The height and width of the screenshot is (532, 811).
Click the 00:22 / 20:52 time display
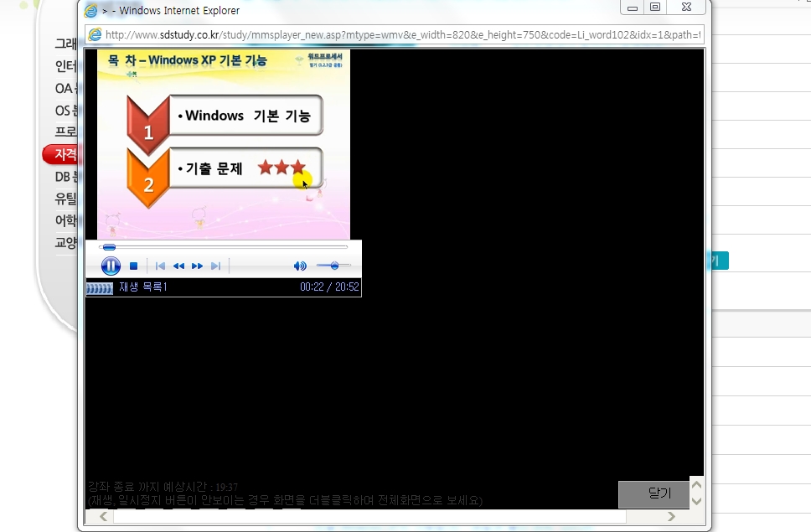tap(329, 287)
